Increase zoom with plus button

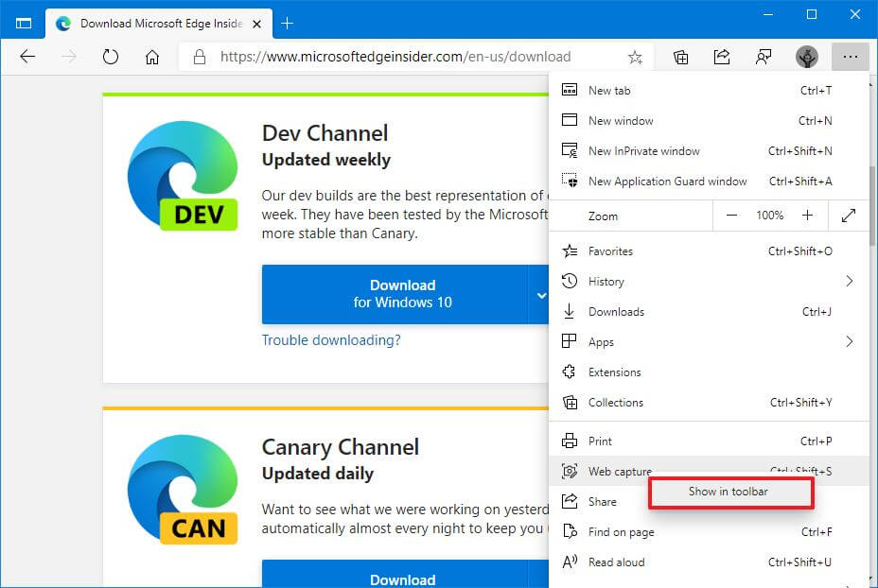[807, 216]
